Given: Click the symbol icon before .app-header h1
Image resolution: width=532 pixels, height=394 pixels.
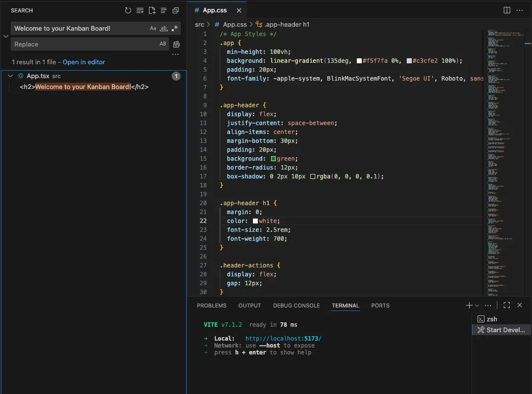Looking at the screenshot, I should click(x=259, y=24).
